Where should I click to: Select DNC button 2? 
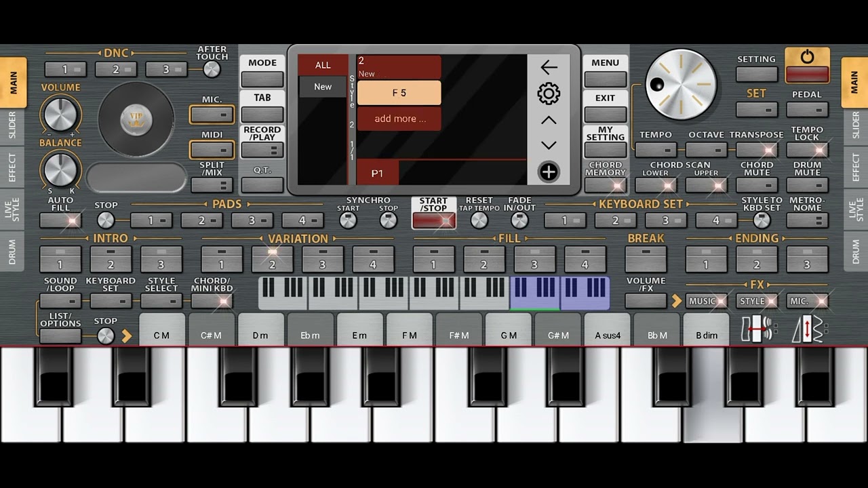coord(116,69)
